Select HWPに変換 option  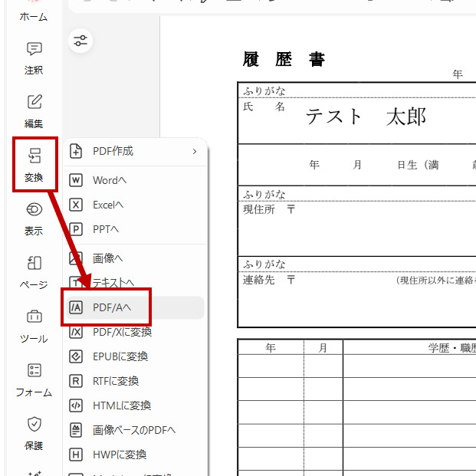[x=135, y=455]
